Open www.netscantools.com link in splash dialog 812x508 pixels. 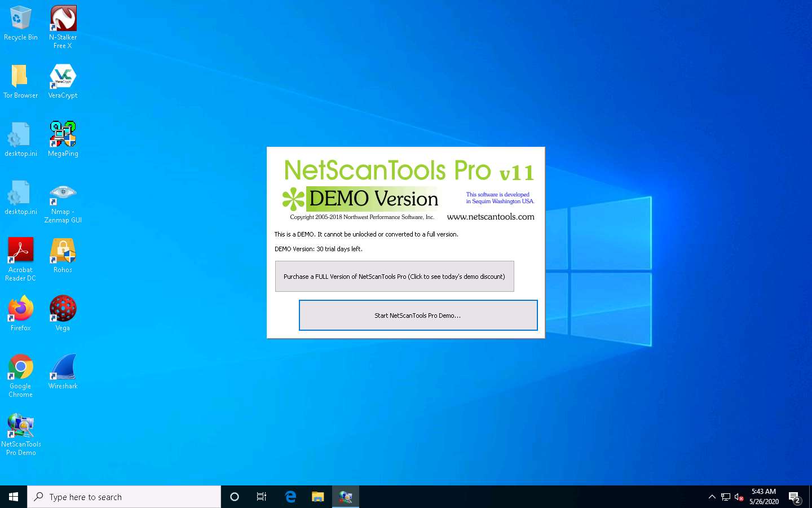coord(491,217)
